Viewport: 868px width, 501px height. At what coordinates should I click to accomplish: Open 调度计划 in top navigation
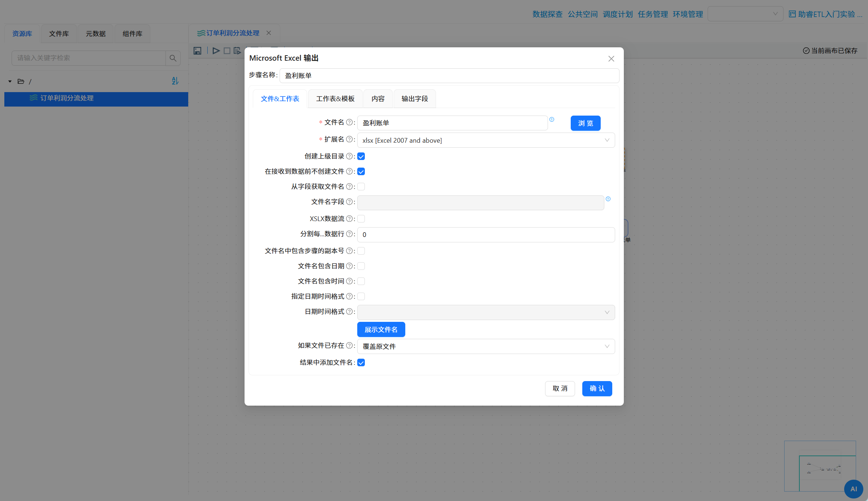pyautogui.click(x=618, y=14)
